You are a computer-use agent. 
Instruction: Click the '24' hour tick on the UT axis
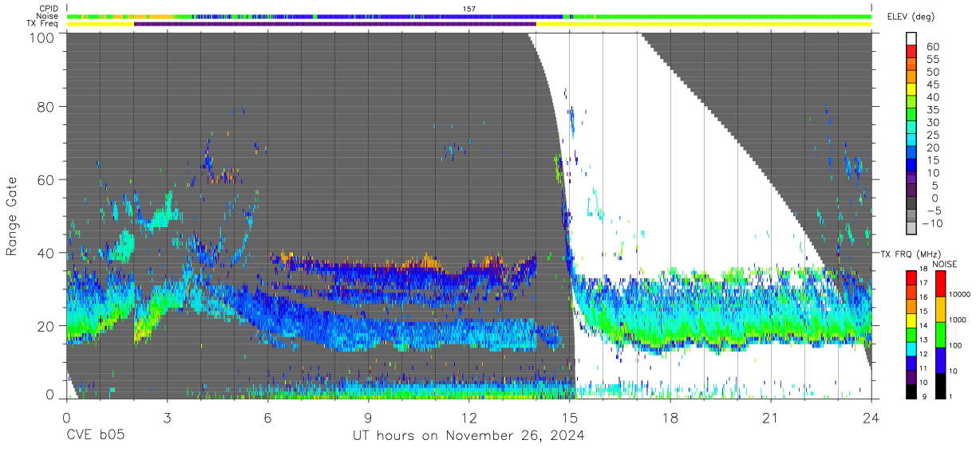tap(871, 417)
